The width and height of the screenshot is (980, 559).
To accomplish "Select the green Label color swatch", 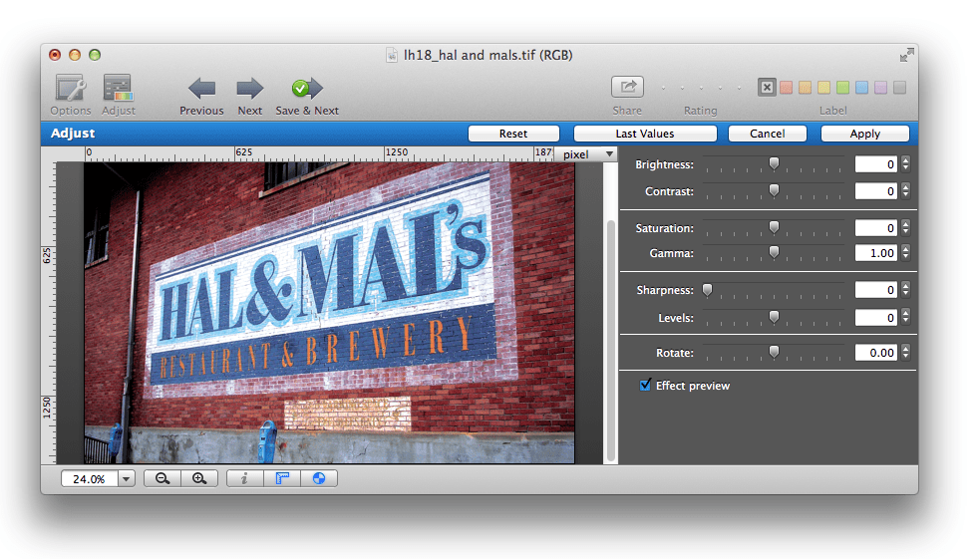I will pos(842,88).
